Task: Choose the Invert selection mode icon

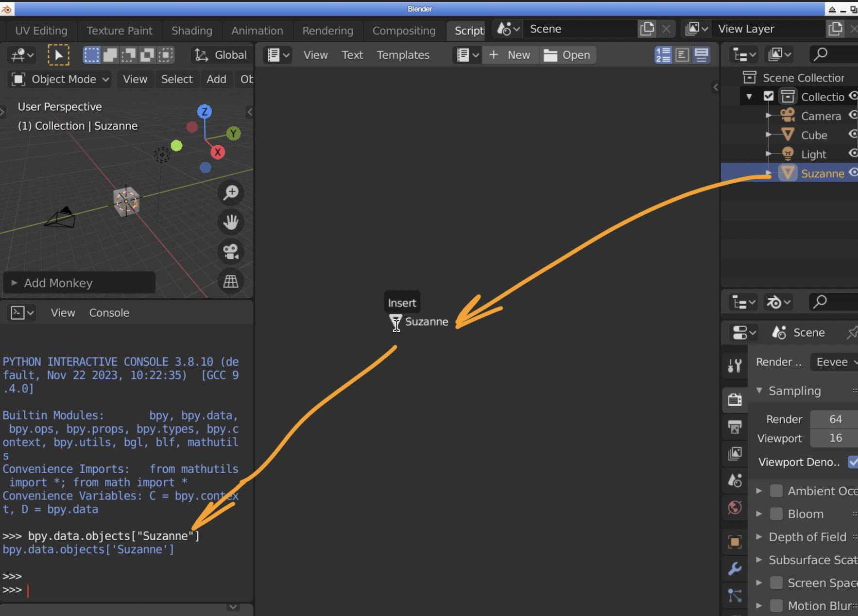Action: [147, 55]
